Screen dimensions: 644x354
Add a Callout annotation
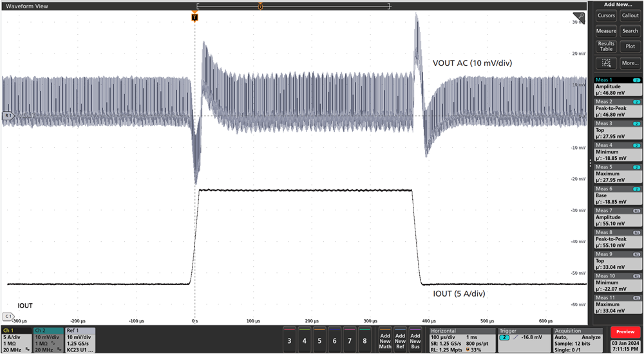tap(630, 15)
